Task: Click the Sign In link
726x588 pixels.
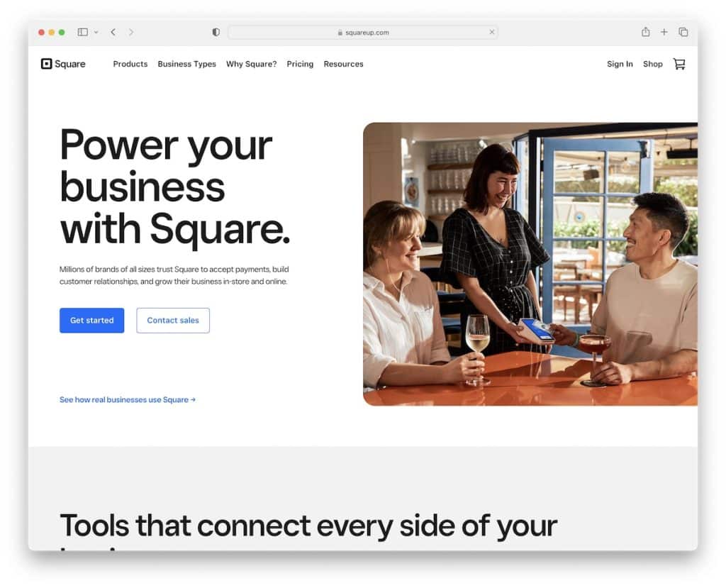Action: point(620,64)
